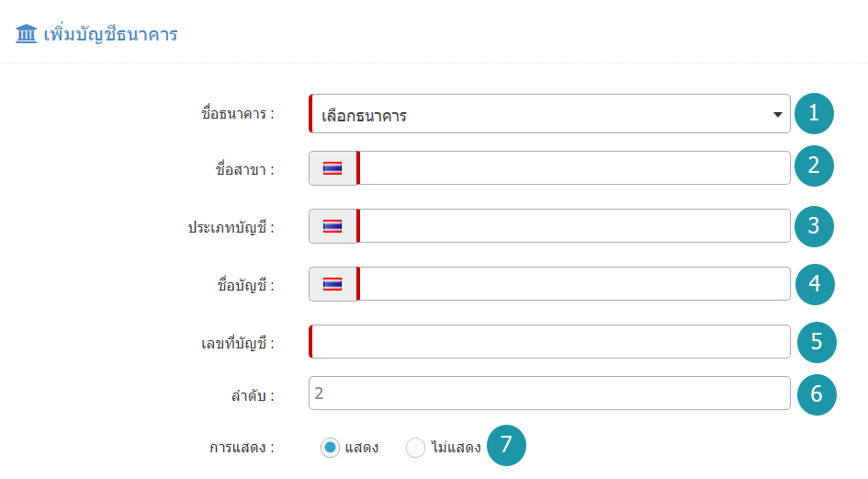This screenshot has height=479, width=868.
Task: Select the ไม่แสดง radio option
Action: (x=415, y=448)
